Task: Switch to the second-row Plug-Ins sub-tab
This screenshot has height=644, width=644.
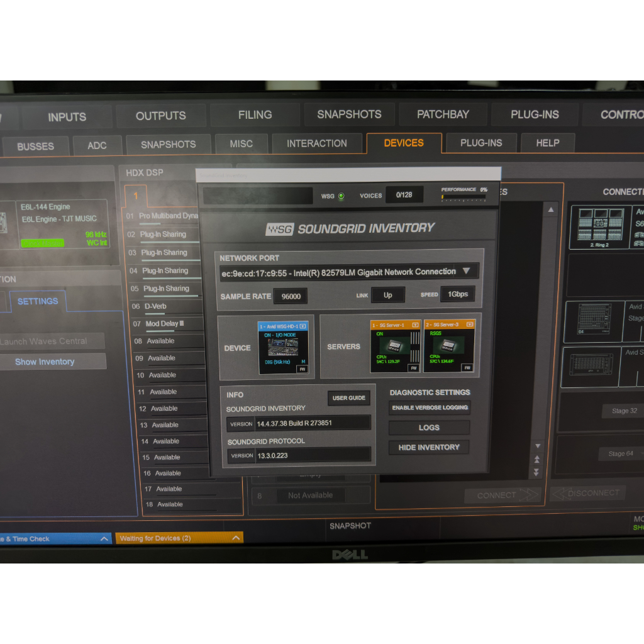Action: (481, 143)
